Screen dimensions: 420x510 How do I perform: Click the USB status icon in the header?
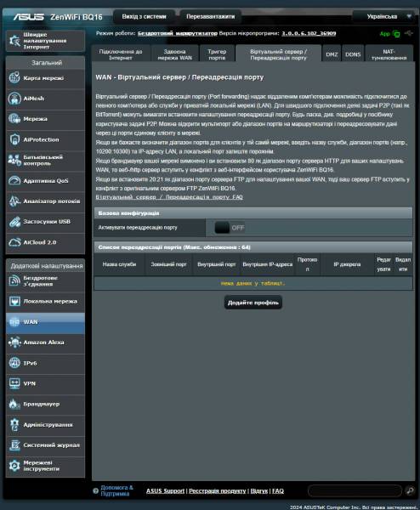tap(409, 33)
